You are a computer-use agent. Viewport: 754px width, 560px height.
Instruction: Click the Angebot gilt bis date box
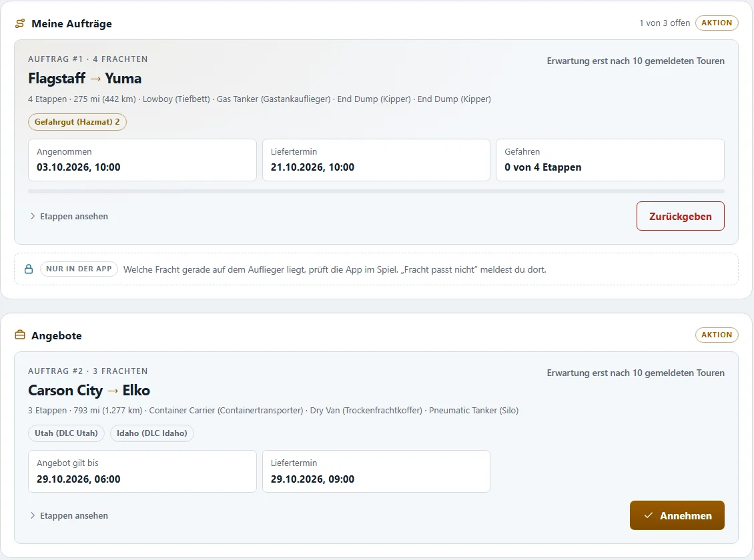[x=142, y=471]
